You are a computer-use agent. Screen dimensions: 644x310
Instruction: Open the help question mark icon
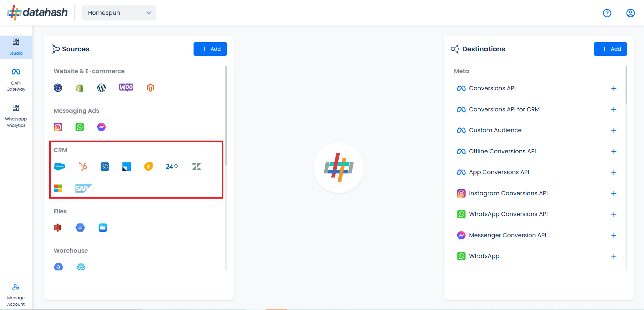coord(607,13)
